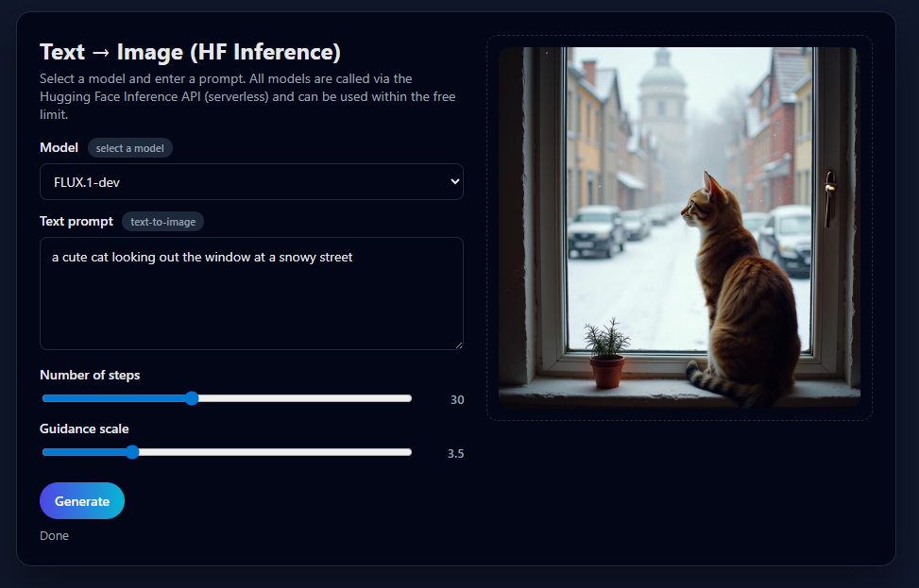Click the "Text prompt" field label
This screenshot has height=588, width=919.
pyautogui.click(x=77, y=222)
